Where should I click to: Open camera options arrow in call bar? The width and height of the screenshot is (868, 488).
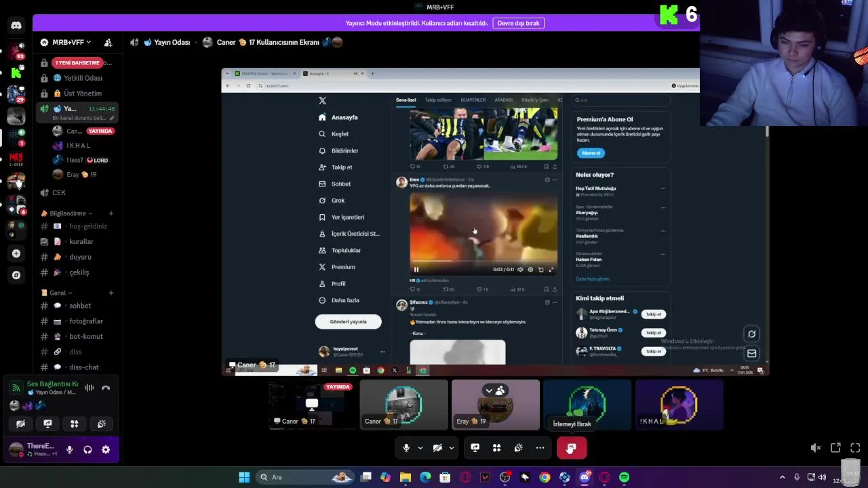[x=451, y=448]
